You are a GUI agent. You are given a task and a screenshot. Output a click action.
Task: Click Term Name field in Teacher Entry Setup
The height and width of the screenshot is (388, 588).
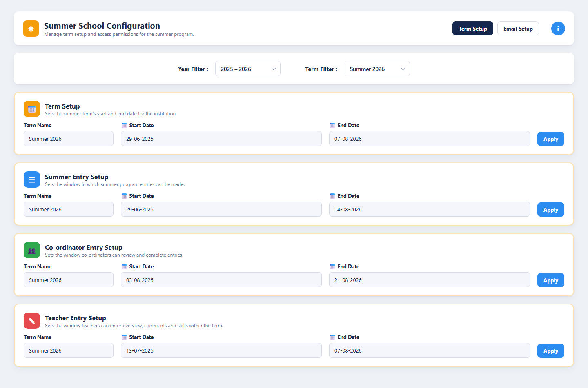pos(69,350)
